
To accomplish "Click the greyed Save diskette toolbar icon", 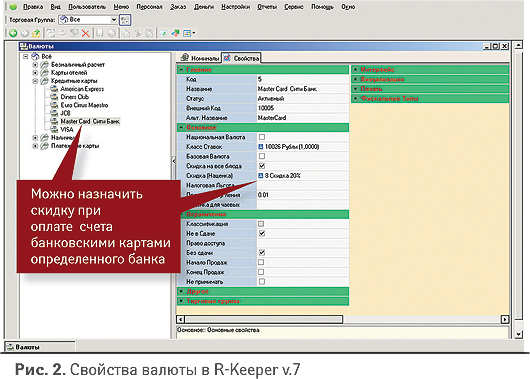I will pos(100,33).
